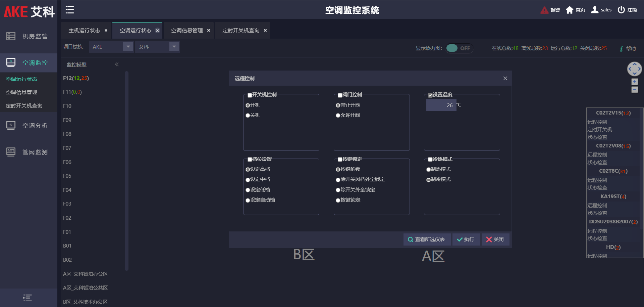Click the logout power icon (注销)
This screenshot has width=644, height=307.
621,10
